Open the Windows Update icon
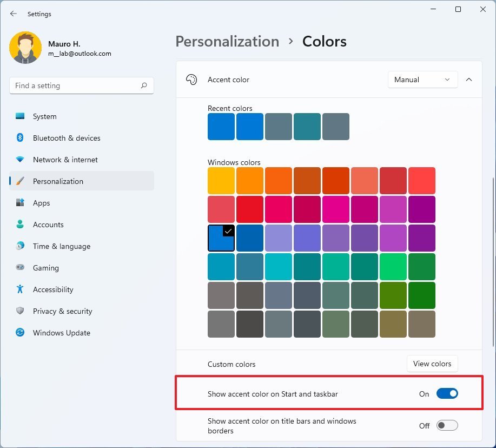Screen dimensions: 496x448 19,333
